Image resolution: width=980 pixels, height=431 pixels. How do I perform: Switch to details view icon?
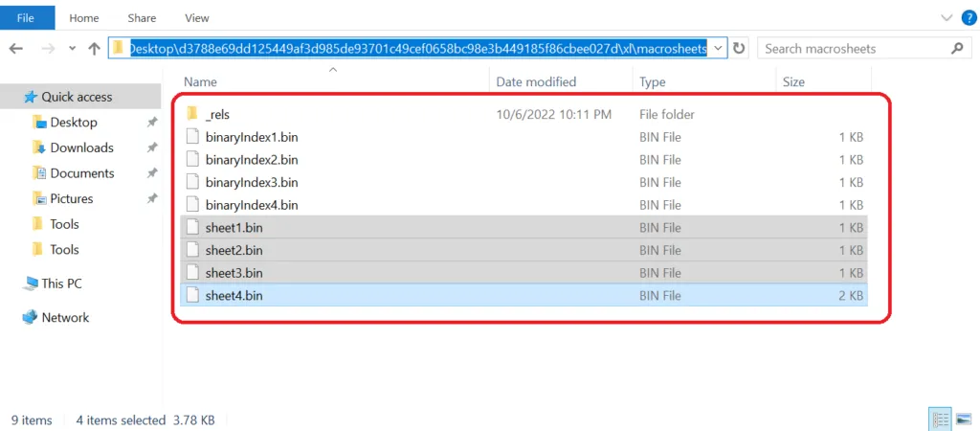click(x=940, y=420)
